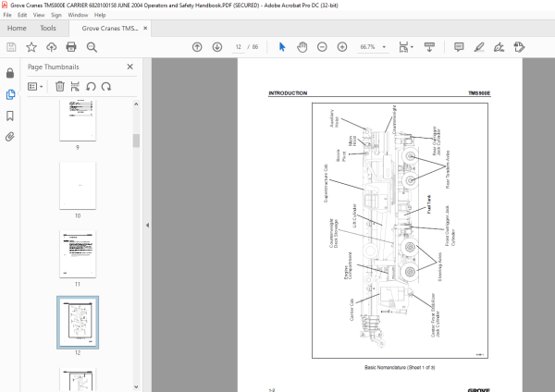Delete selected pages trash icon
Image resolution: width=555 pixels, height=392 pixels.
tap(60, 86)
